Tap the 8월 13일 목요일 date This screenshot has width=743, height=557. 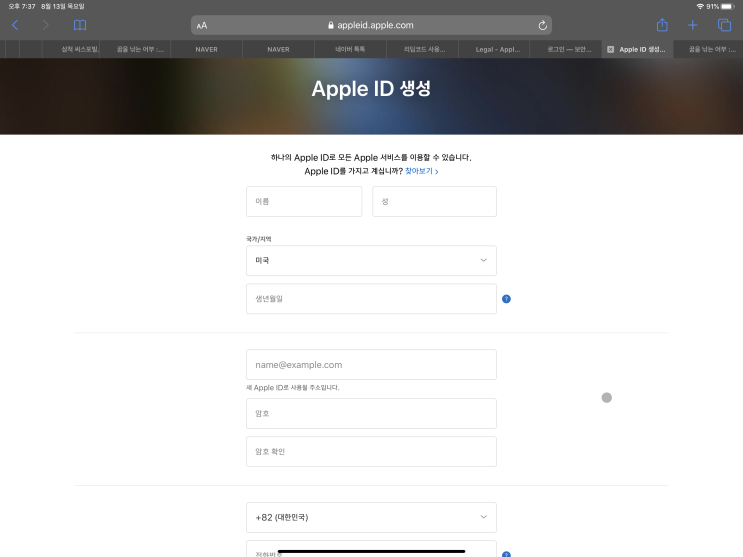click(x=63, y=6)
